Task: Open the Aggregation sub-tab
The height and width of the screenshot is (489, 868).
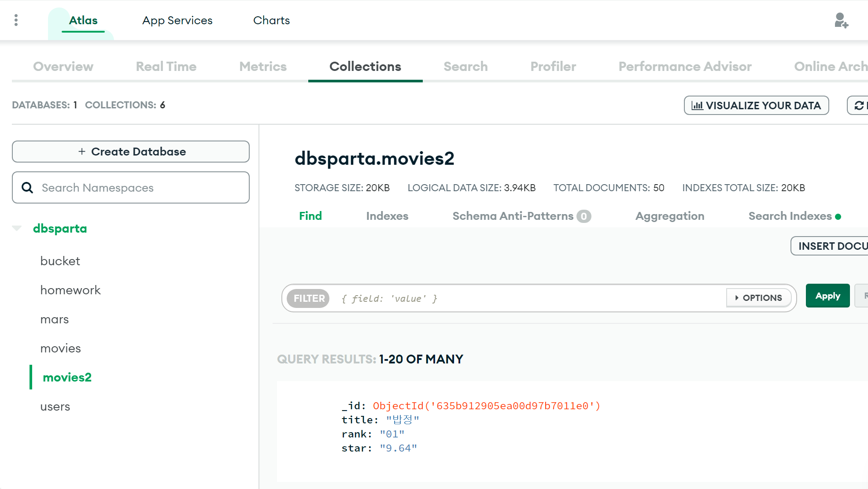Action: click(x=670, y=216)
